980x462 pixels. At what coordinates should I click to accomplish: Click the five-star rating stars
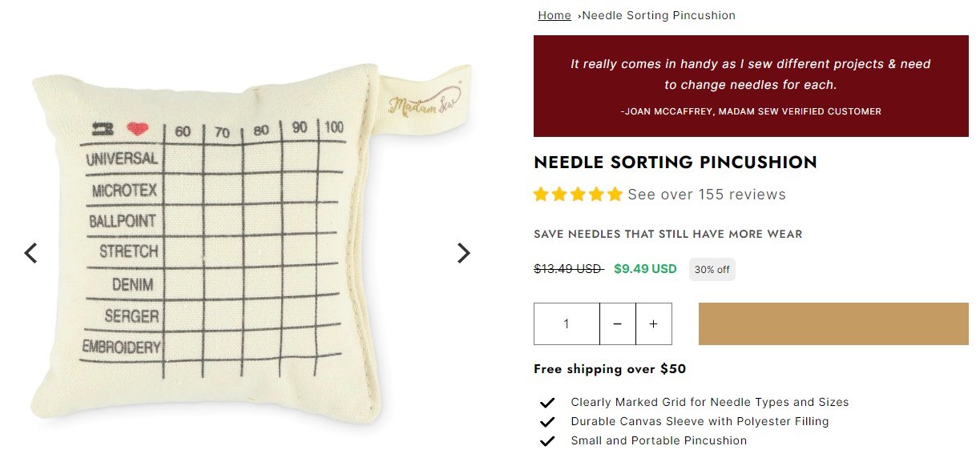coord(577,194)
